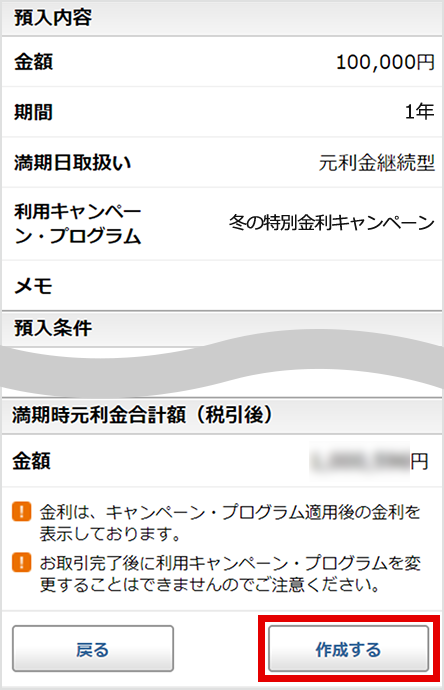Select the 100,000円 amount value
This screenshot has height=690, width=444.
point(385,62)
